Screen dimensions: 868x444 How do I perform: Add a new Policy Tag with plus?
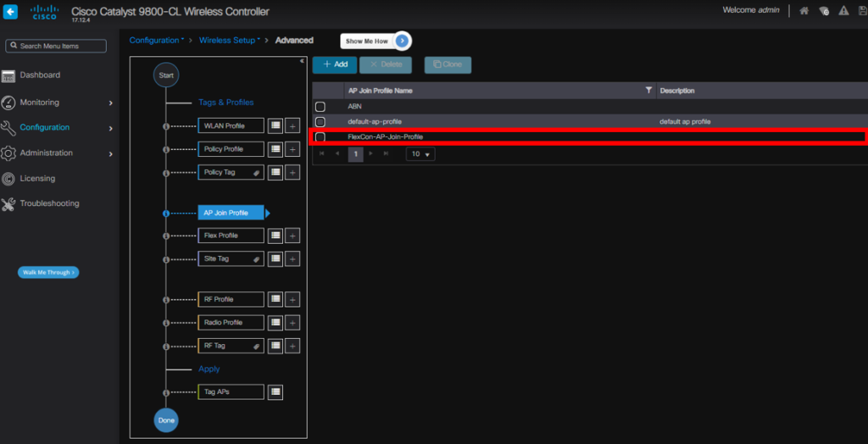coord(292,172)
